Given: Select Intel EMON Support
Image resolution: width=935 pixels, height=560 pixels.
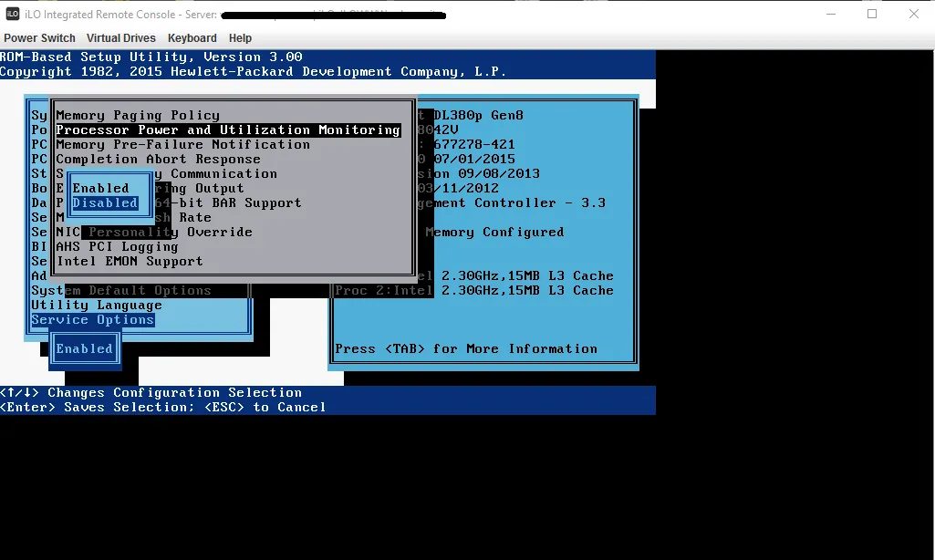Looking at the screenshot, I should tap(130, 261).
